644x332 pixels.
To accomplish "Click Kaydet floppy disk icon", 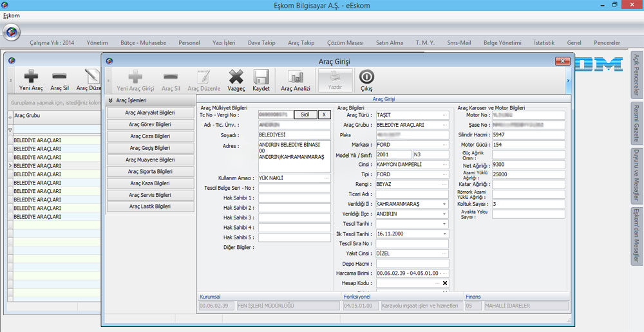I will point(261,77).
